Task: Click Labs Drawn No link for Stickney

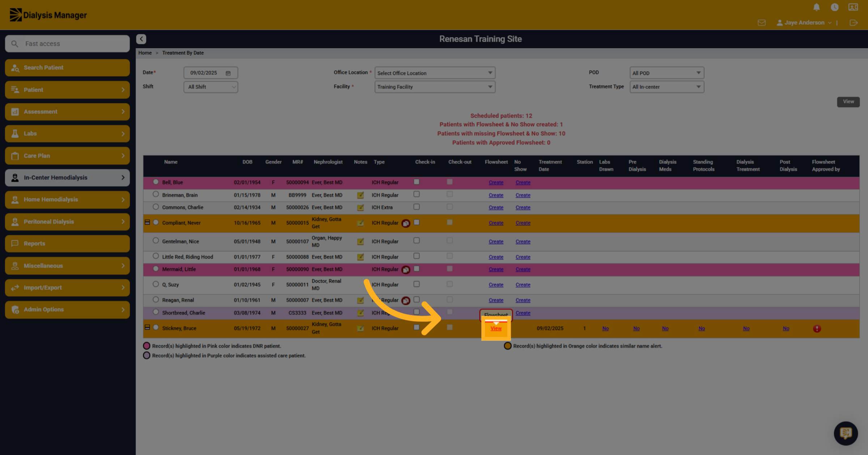Action: pos(605,329)
